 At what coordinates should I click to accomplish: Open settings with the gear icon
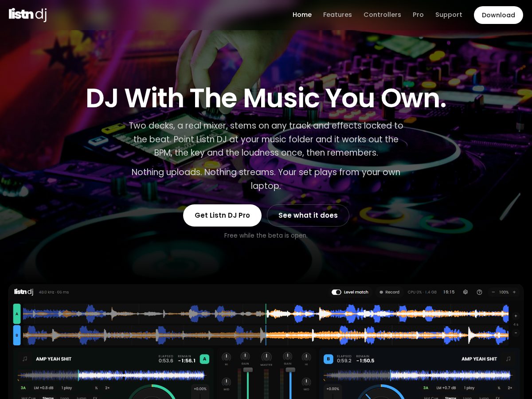click(465, 292)
